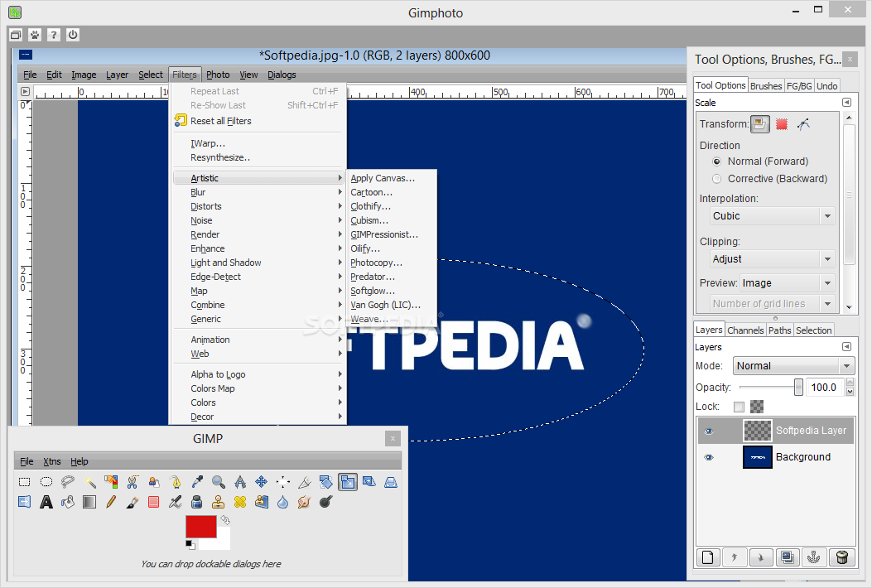Image resolution: width=872 pixels, height=588 pixels.
Task: Open the layer Mode Normal dropdown
Action: [793, 366]
